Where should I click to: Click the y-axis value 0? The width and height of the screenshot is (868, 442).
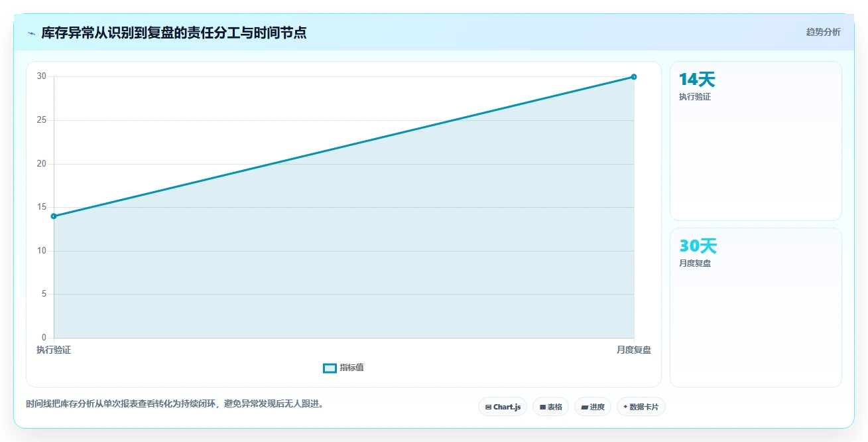[44, 337]
